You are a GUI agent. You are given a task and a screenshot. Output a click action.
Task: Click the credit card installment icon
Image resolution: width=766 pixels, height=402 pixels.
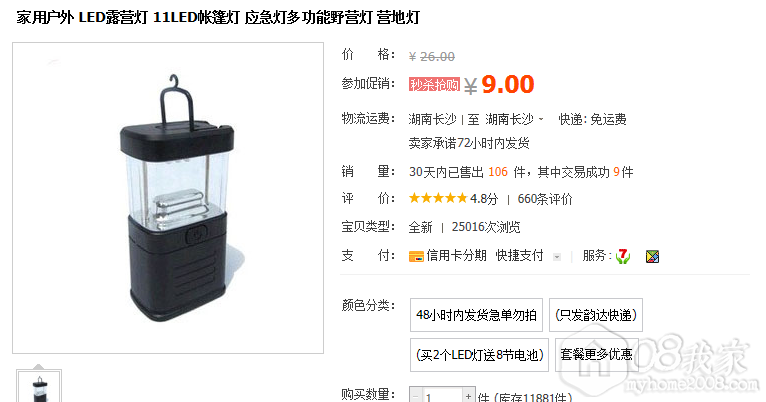pyautogui.click(x=416, y=256)
